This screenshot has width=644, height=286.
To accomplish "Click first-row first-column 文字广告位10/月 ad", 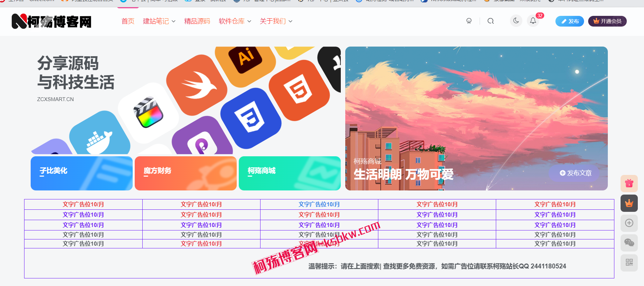I will 83,204.
